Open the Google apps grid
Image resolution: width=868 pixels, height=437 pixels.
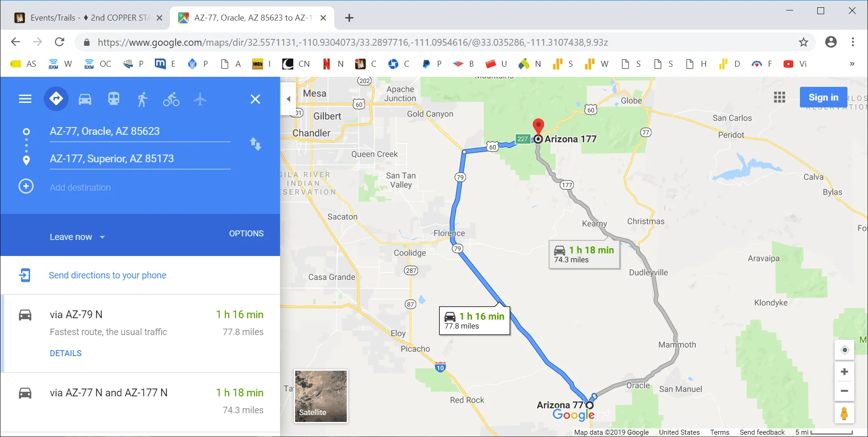[x=779, y=97]
